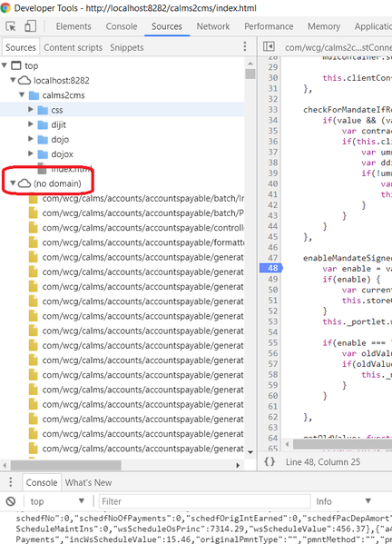Open the accountspayable/batch/P file
392x544 pixels.
click(x=142, y=213)
